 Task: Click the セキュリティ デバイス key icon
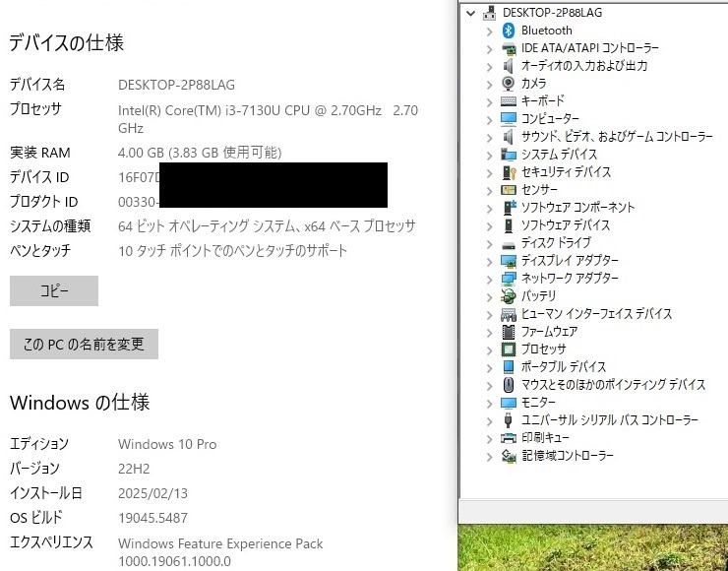(x=509, y=172)
